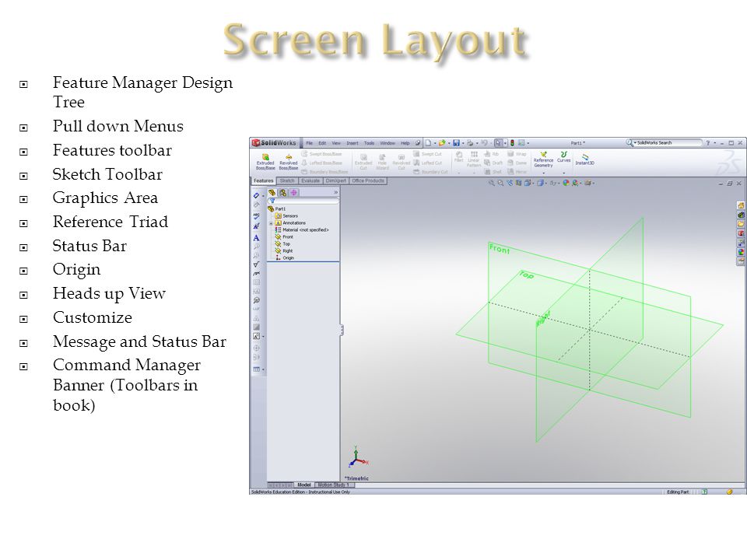Click the Revolved Cut tool
This screenshot has width=747, height=560.
tap(402, 162)
